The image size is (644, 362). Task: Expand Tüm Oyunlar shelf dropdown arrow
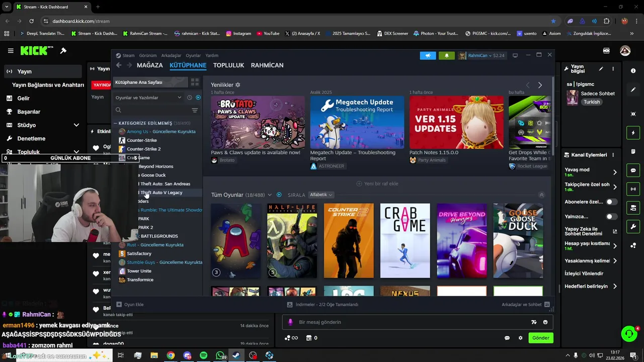[x=270, y=195]
